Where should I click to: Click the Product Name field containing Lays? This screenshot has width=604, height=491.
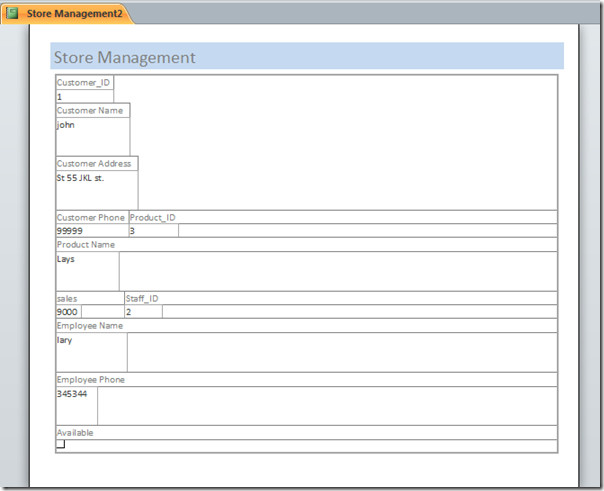tap(87, 271)
